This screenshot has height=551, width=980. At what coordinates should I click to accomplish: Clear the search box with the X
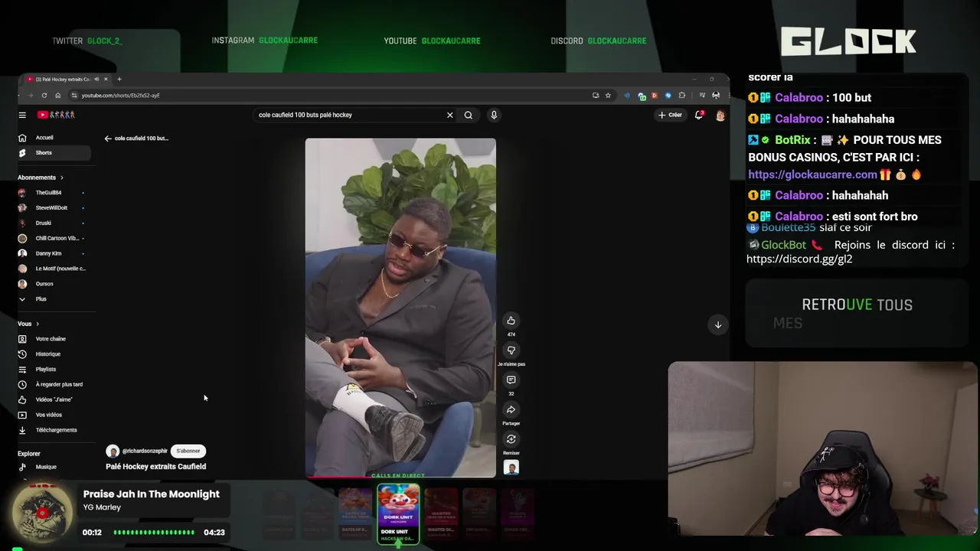point(449,115)
